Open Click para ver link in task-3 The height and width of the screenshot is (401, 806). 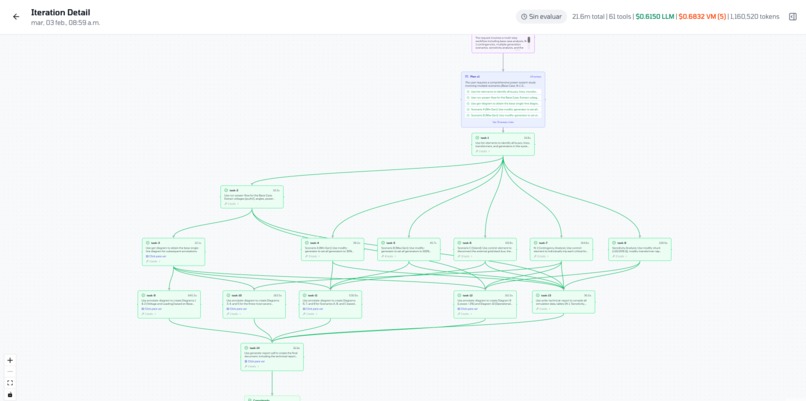click(x=155, y=256)
